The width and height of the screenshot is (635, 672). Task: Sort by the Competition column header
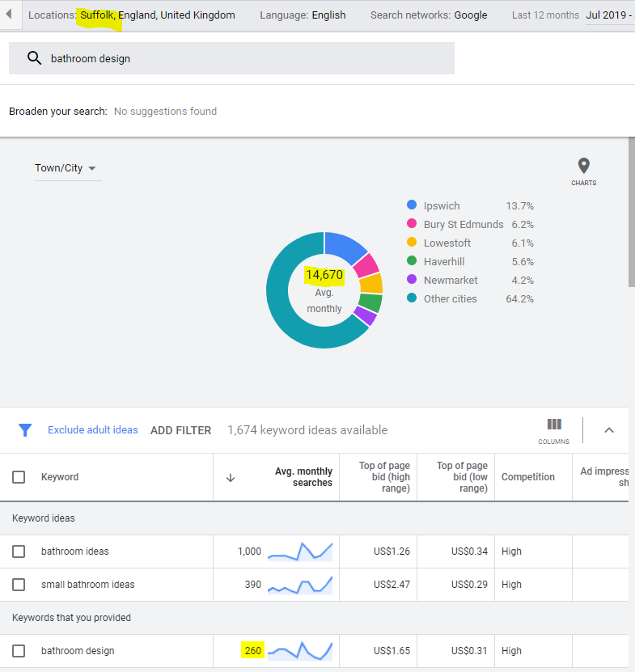pos(527,477)
